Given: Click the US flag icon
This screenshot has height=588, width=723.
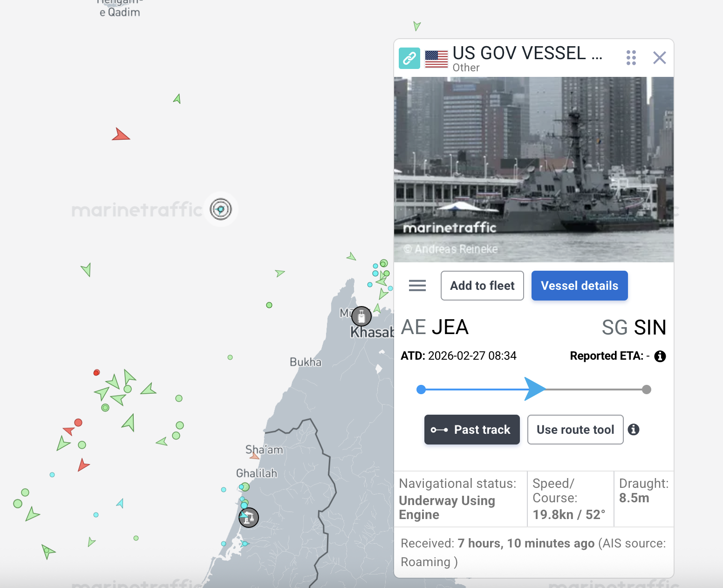Looking at the screenshot, I should pyautogui.click(x=437, y=59).
